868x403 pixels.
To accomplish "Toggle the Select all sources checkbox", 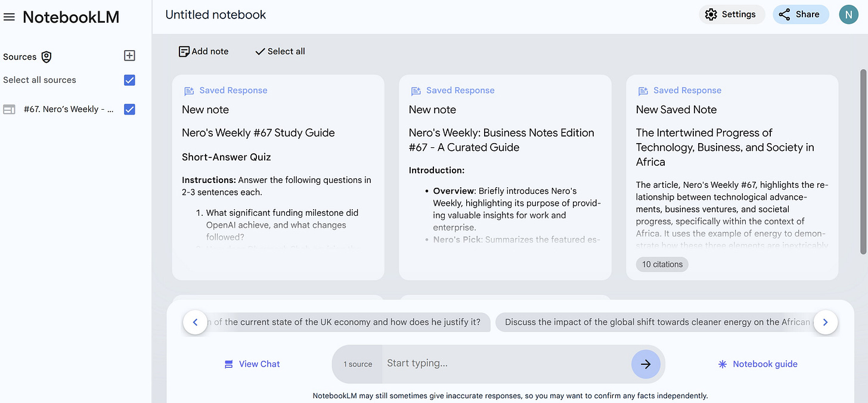I will (x=129, y=80).
